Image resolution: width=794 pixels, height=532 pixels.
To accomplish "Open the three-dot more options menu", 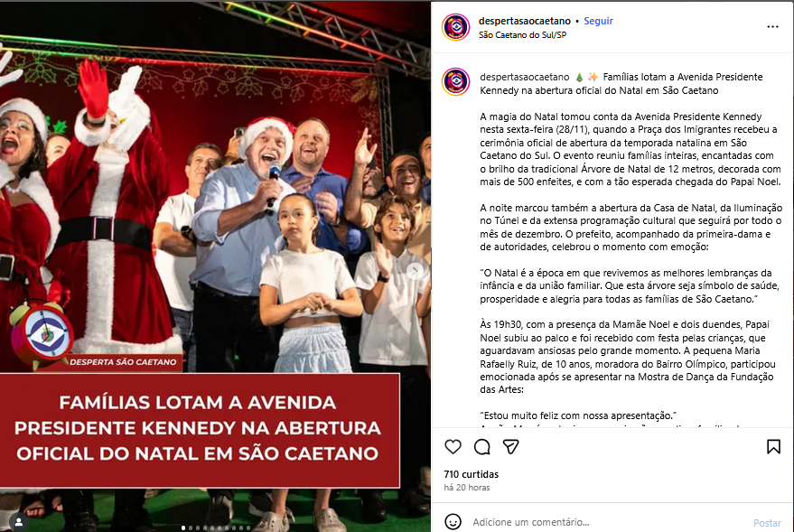I will pos(772,27).
